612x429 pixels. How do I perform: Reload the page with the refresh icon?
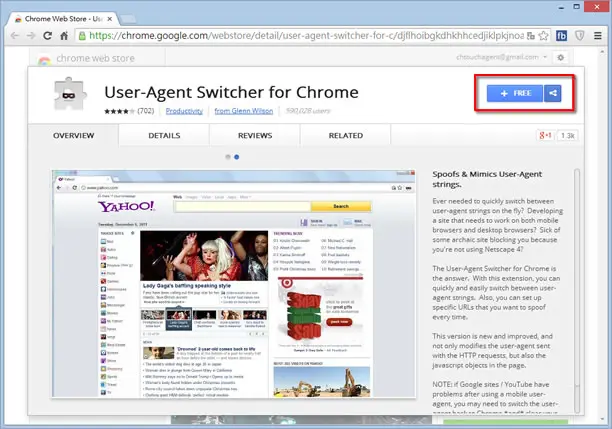pyautogui.click(x=48, y=36)
